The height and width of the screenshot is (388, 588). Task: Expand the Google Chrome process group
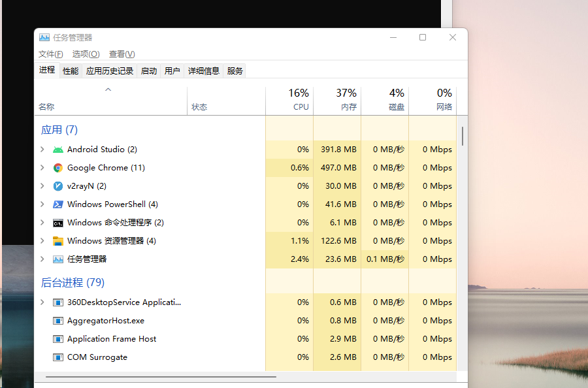pyautogui.click(x=42, y=168)
